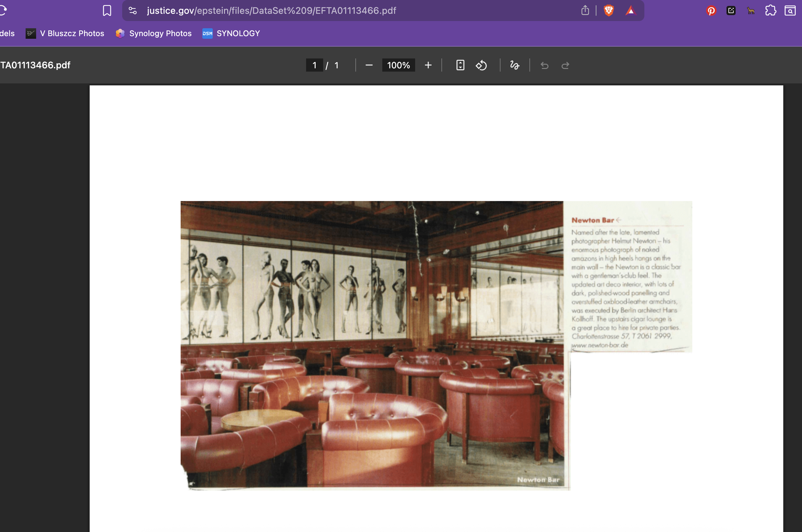
Task: Click the justice.gov address bar URL
Action: [271, 11]
